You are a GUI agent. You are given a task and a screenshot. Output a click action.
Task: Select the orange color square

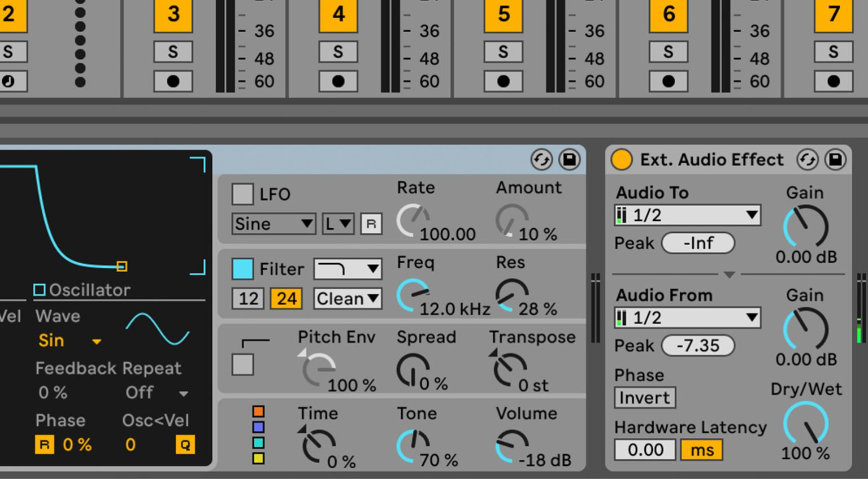[x=258, y=411]
